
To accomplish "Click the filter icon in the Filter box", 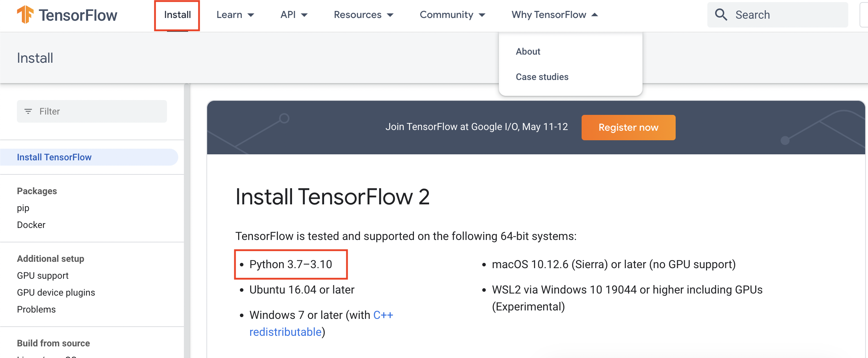I will (x=28, y=111).
